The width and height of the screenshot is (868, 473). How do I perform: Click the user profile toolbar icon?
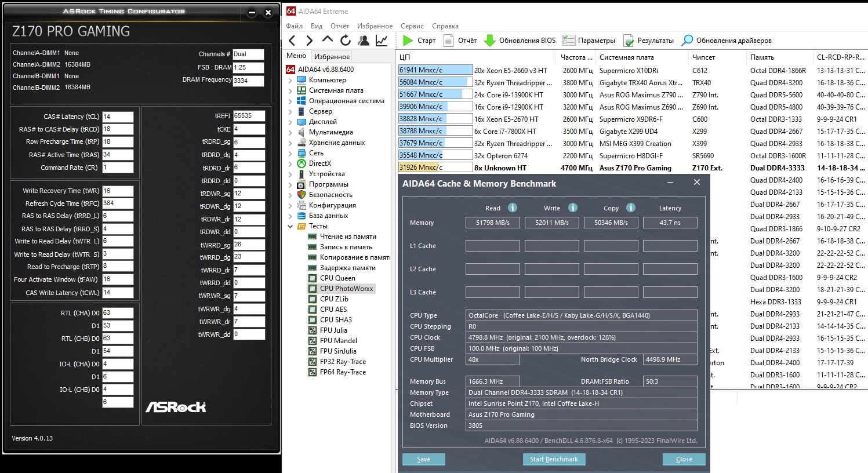click(x=364, y=41)
